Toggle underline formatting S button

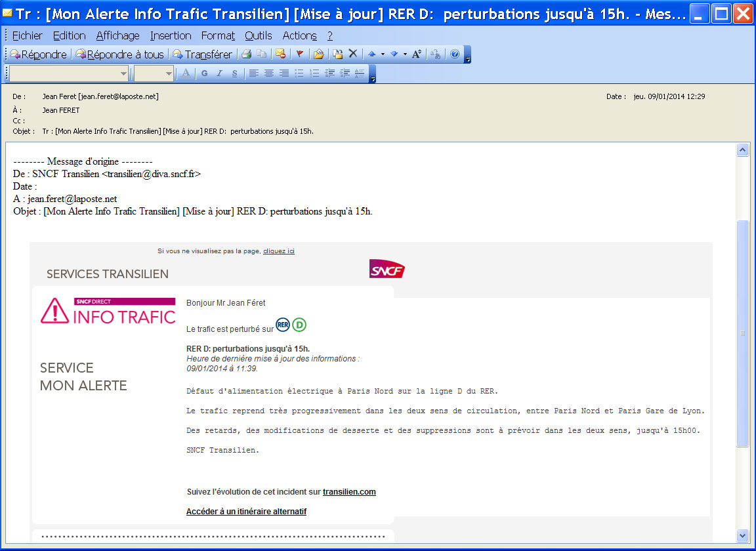click(x=234, y=73)
